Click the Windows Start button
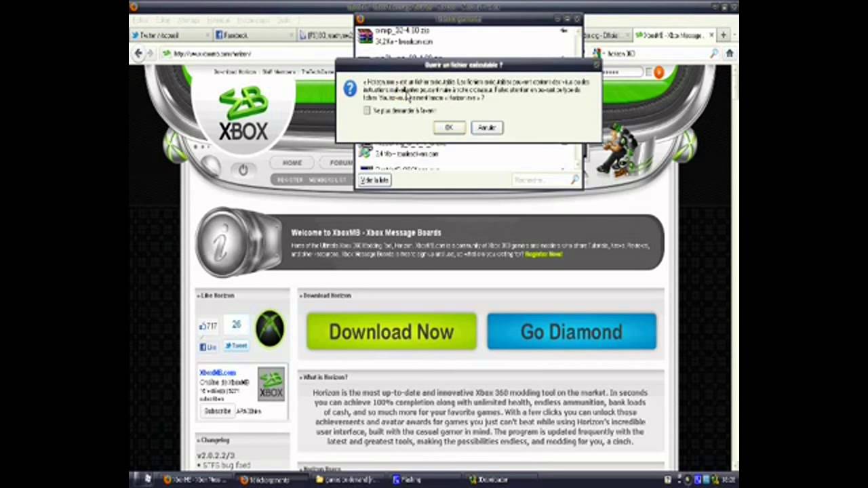This screenshot has width=868, height=488. click(146, 479)
